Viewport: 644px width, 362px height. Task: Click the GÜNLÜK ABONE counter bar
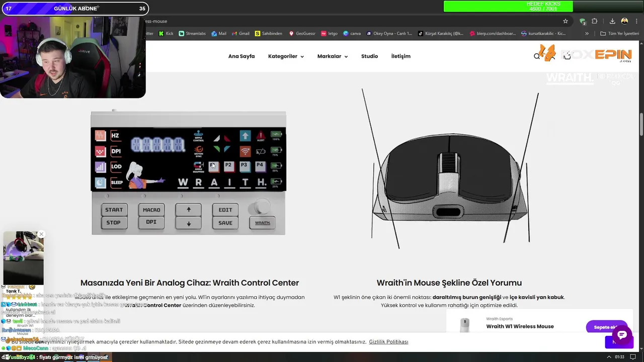click(x=74, y=9)
